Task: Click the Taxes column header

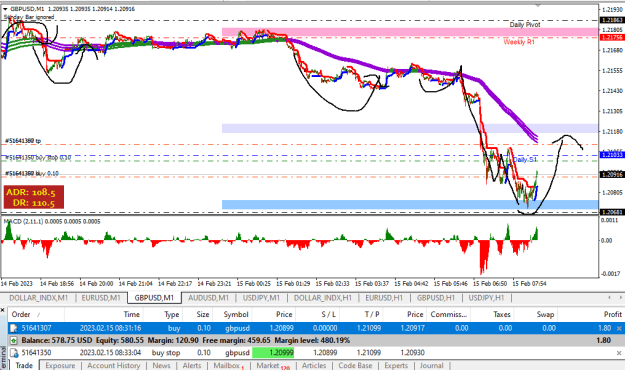Action: pyautogui.click(x=493, y=315)
